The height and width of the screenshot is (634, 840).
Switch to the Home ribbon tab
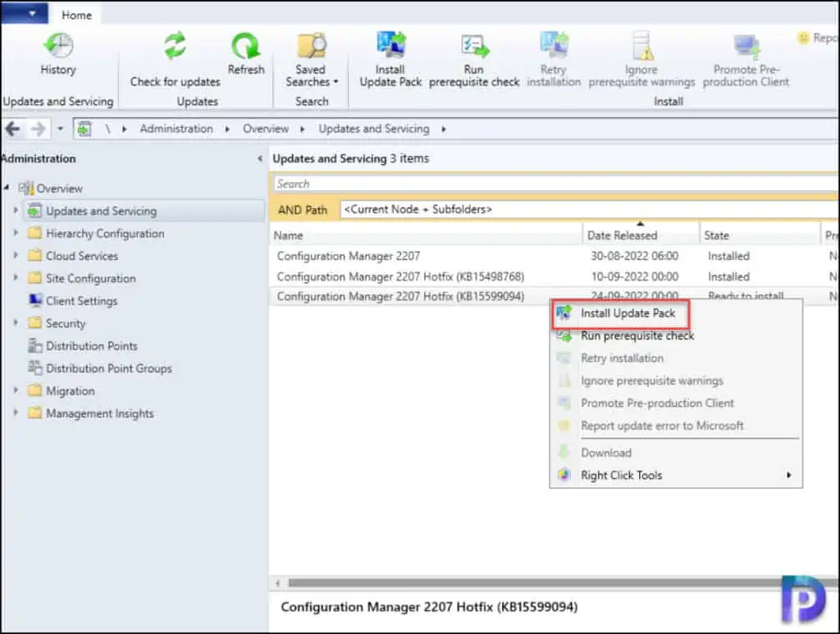[x=76, y=15]
